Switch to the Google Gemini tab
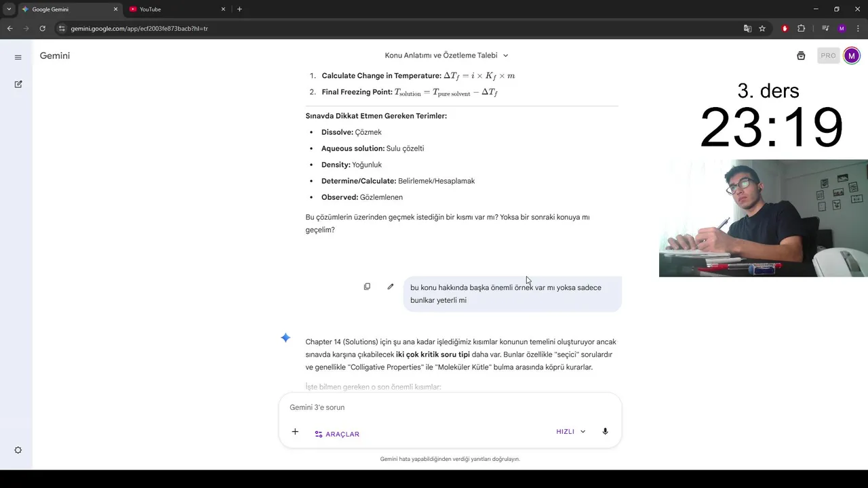The height and width of the screenshot is (488, 868). [x=69, y=9]
